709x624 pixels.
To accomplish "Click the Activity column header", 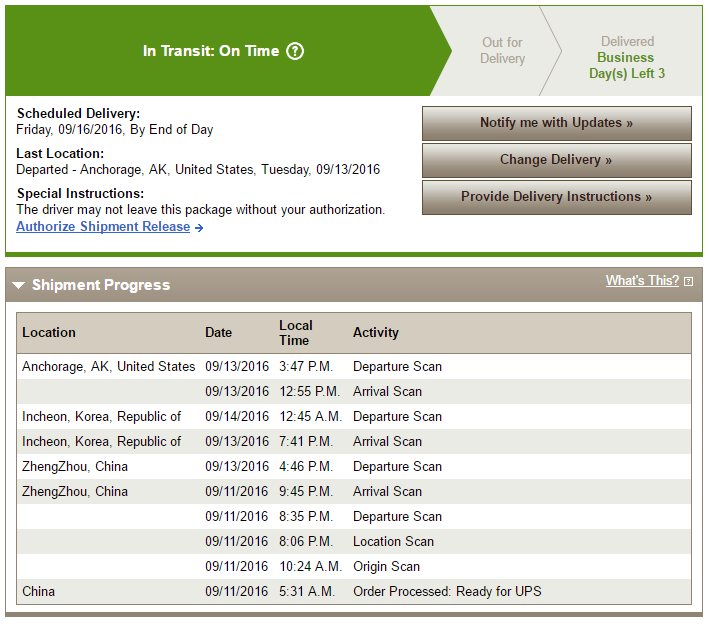I will (x=376, y=333).
